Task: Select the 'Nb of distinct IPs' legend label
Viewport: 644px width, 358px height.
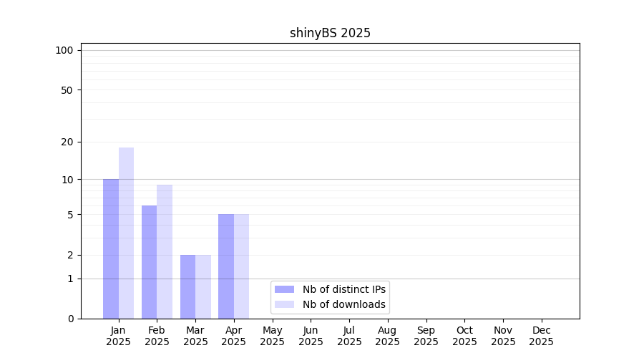Action: pos(344,289)
